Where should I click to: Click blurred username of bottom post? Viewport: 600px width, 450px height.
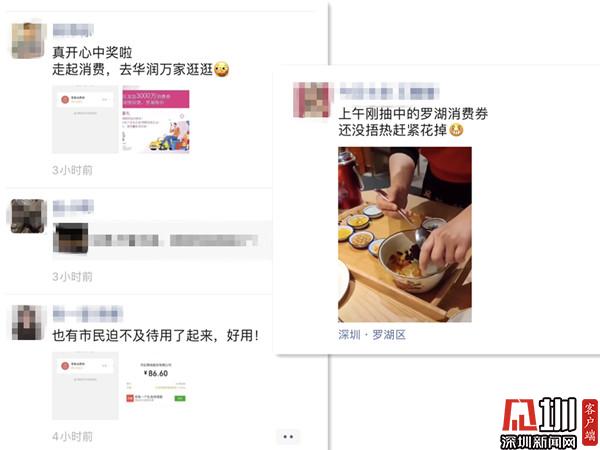pyautogui.click(x=88, y=314)
